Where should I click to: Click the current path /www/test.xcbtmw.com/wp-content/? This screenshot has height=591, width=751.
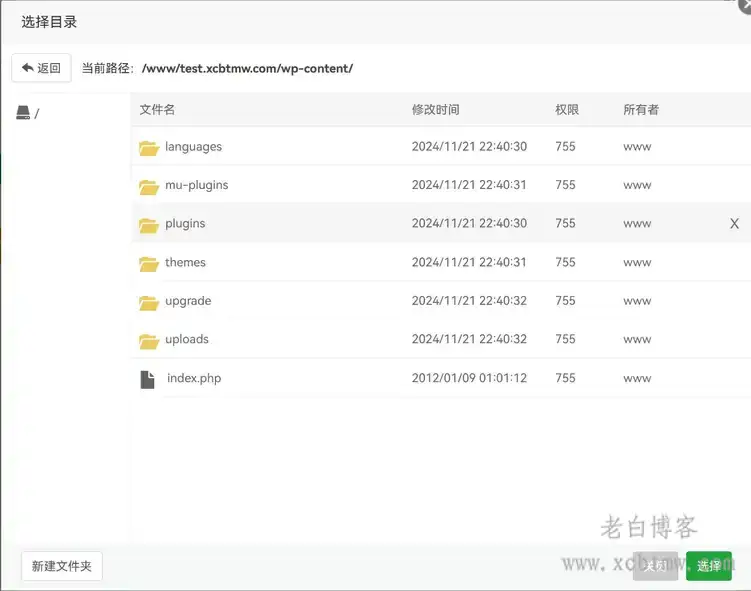coord(247,68)
